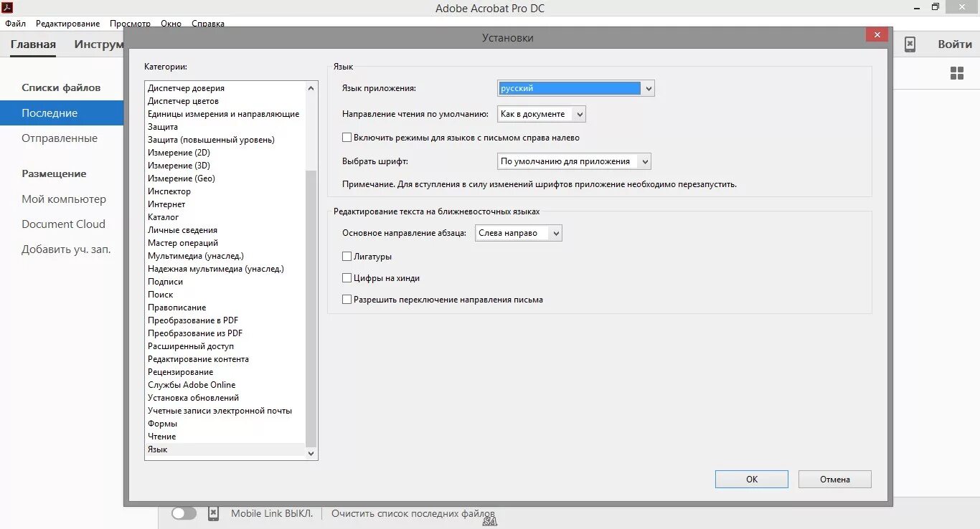
Task: Select Учетные записи электронной почты category
Action: tap(225, 411)
